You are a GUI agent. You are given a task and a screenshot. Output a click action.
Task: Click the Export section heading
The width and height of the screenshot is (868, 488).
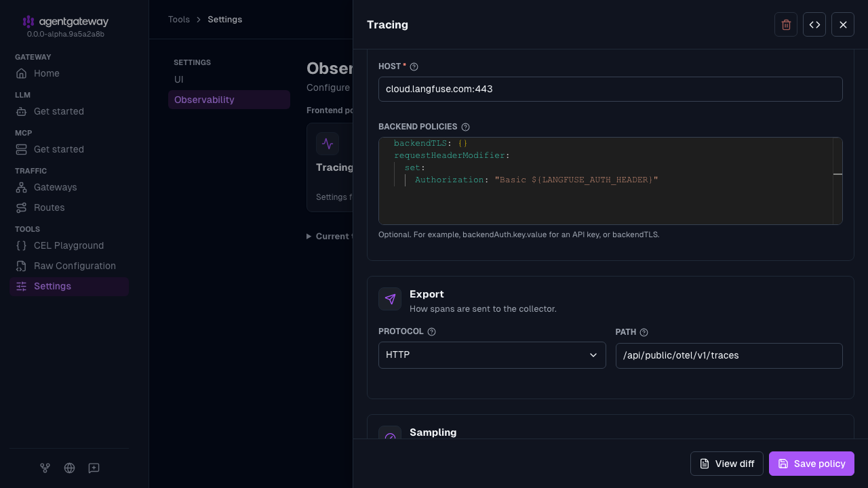point(427,294)
